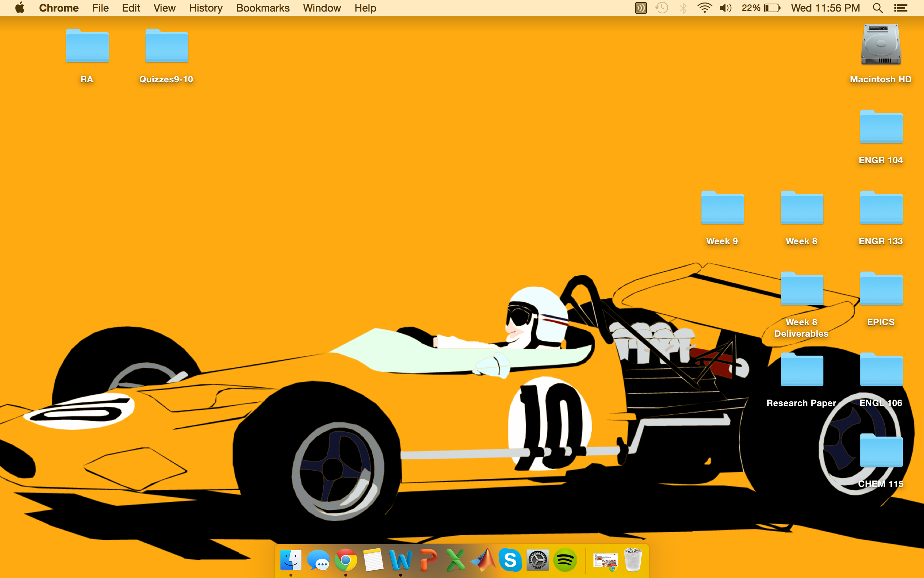The height and width of the screenshot is (578, 924).
Task: Click the Chrome icon in the dock
Action: click(x=345, y=560)
